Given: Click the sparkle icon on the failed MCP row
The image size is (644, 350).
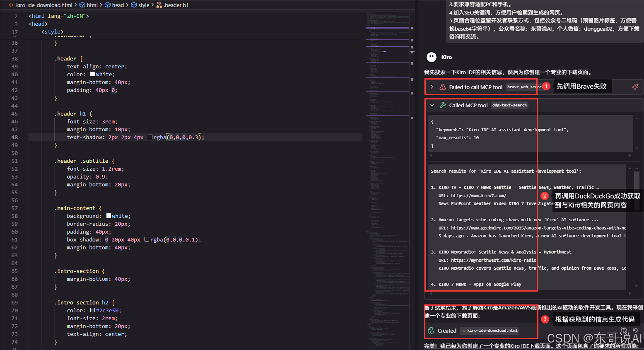Looking at the screenshot, I should (x=635, y=87).
